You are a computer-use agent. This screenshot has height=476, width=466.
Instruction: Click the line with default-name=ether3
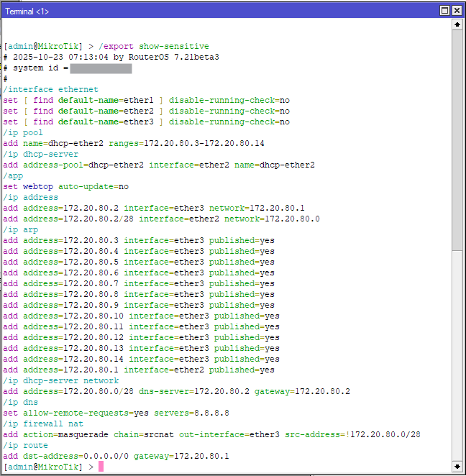click(x=146, y=122)
